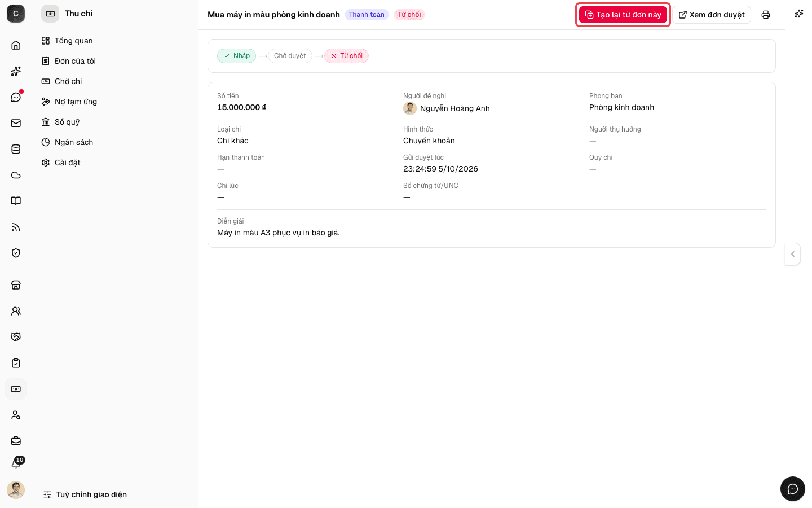
Task: Open the store icon in left rail
Action: pos(16,285)
